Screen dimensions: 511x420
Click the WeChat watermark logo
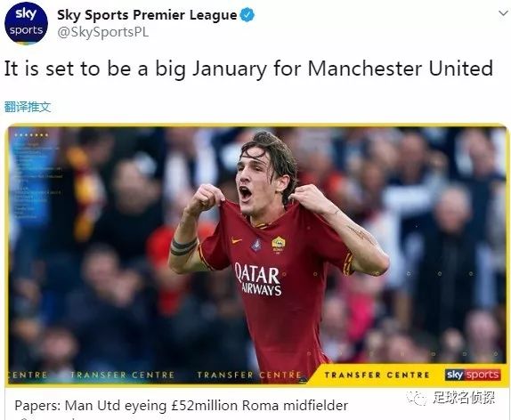click(x=417, y=398)
